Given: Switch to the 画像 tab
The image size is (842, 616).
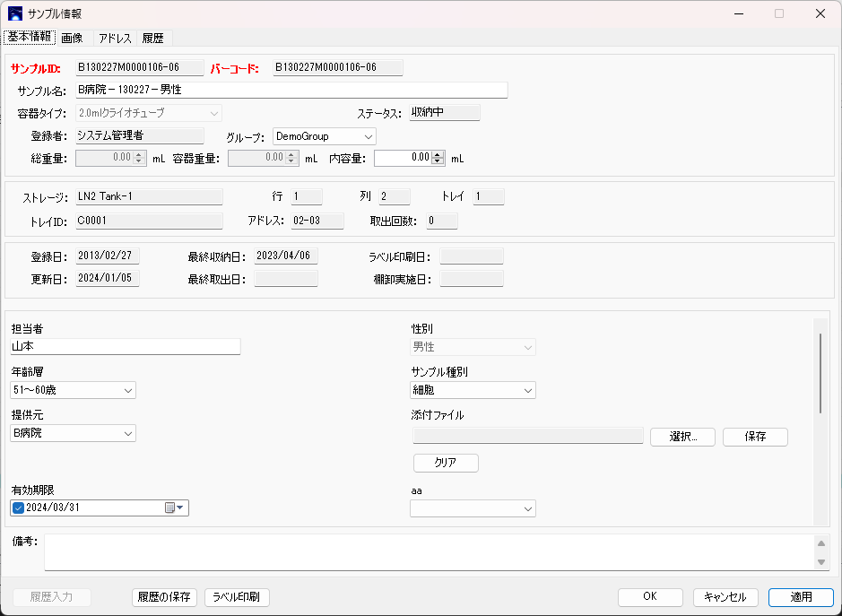Looking at the screenshot, I should click(x=73, y=38).
